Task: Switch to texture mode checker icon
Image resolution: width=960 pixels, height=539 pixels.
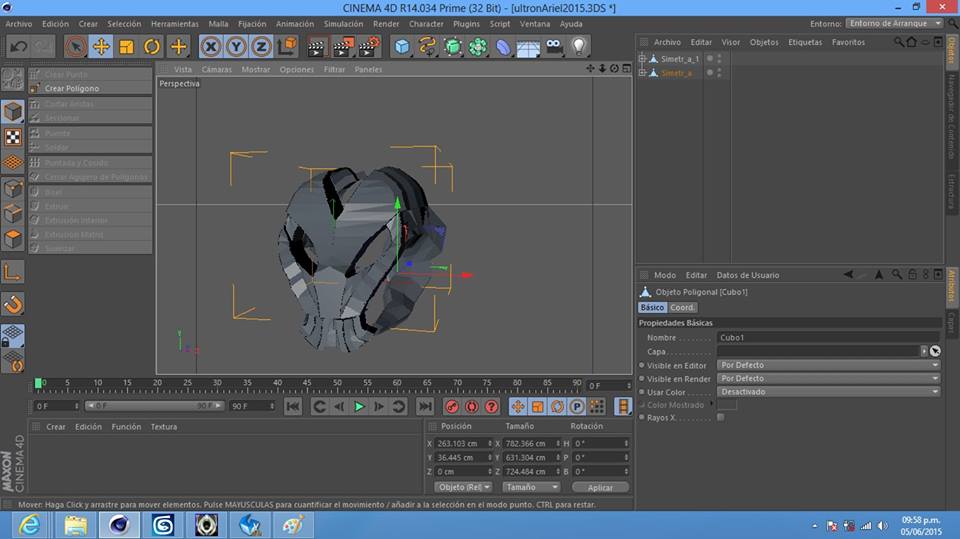Action: [13, 137]
